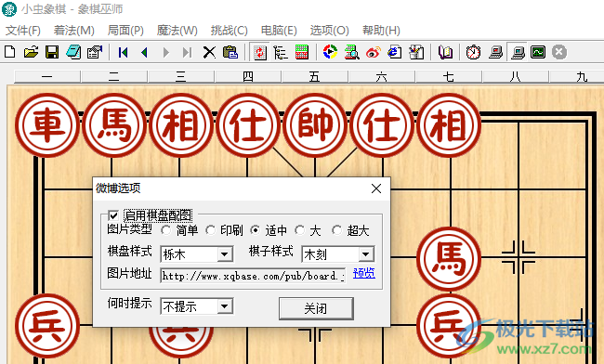Click the board search magnifier icon
This screenshot has height=364, width=604.
click(351, 52)
